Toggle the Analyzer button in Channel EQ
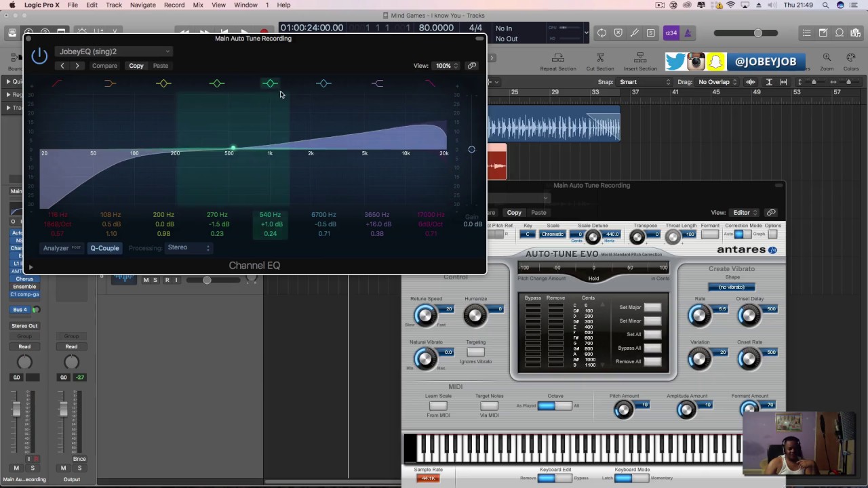 coord(62,248)
